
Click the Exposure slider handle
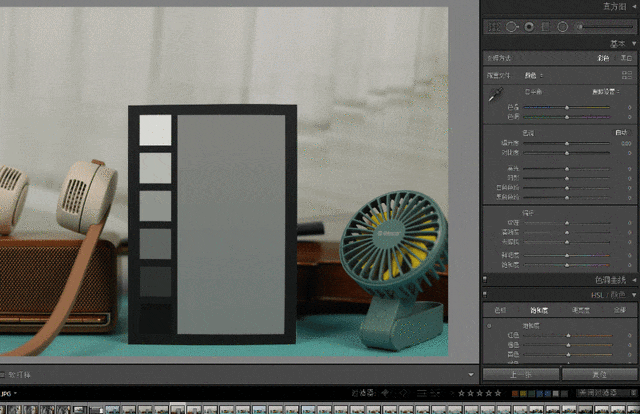pos(567,144)
